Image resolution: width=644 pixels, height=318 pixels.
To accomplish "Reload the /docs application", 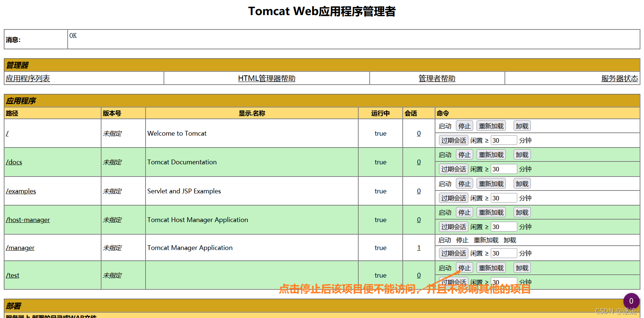I will (x=491, y=155).
